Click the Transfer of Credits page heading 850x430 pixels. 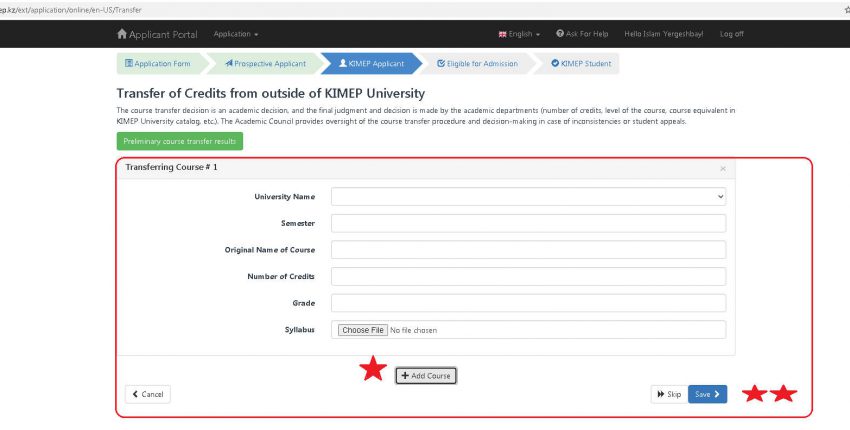coord(271,93)
